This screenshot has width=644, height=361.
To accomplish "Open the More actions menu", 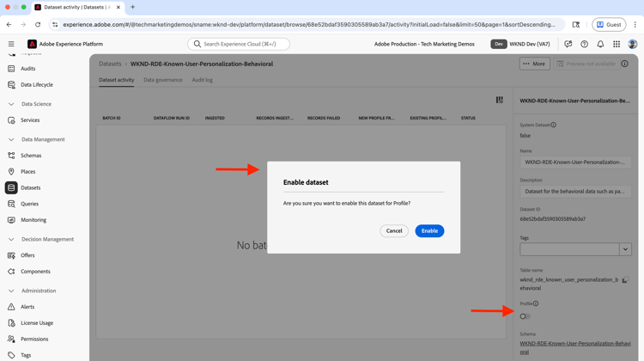I will pos(534,64).
